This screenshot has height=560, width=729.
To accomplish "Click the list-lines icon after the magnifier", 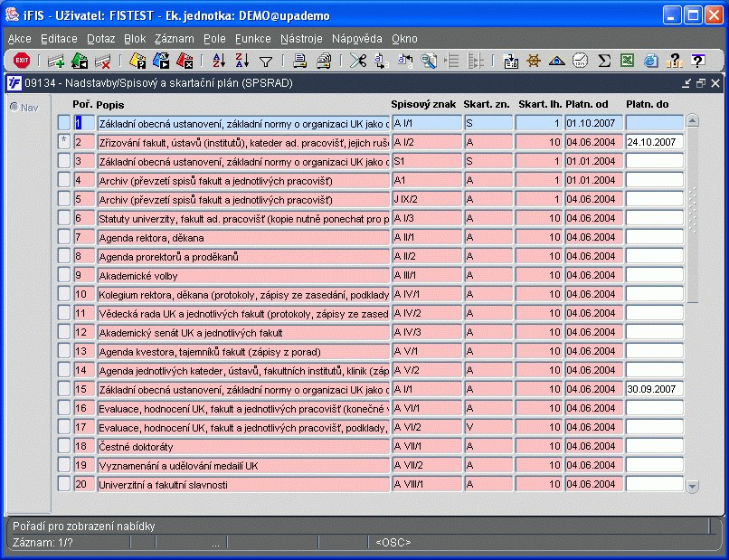I will pos(452,61).
